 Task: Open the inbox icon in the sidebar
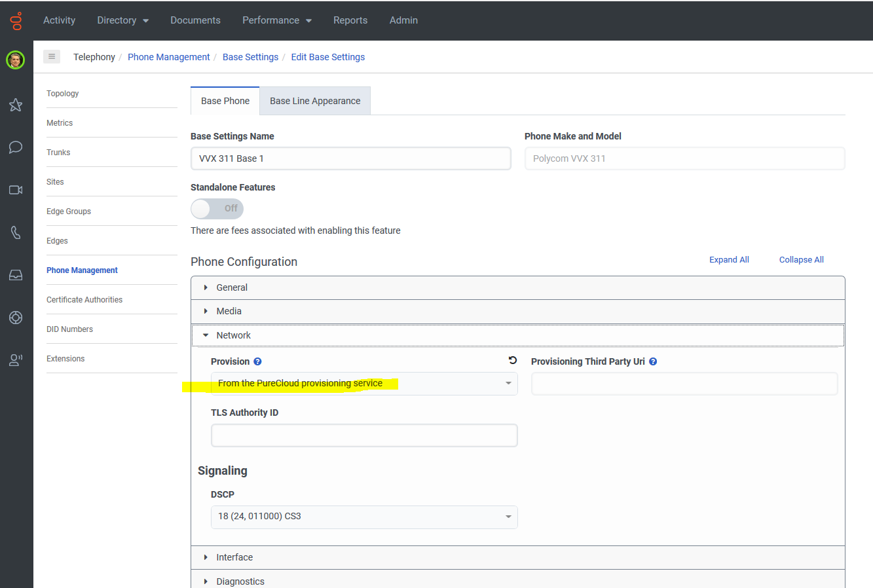tap(15, 275)
